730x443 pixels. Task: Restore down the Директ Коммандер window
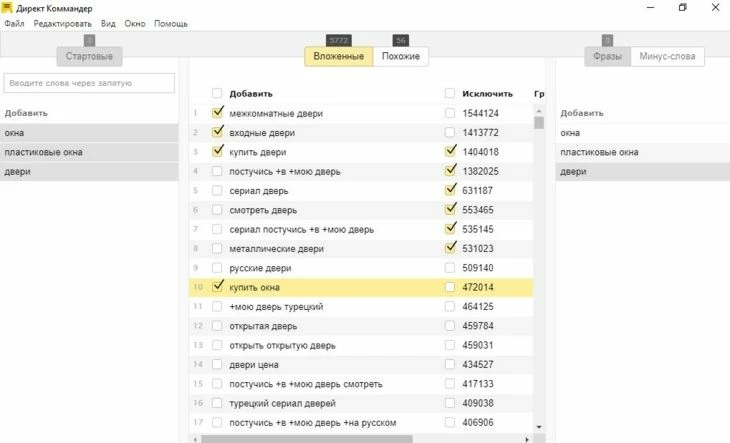pos(683,7)
